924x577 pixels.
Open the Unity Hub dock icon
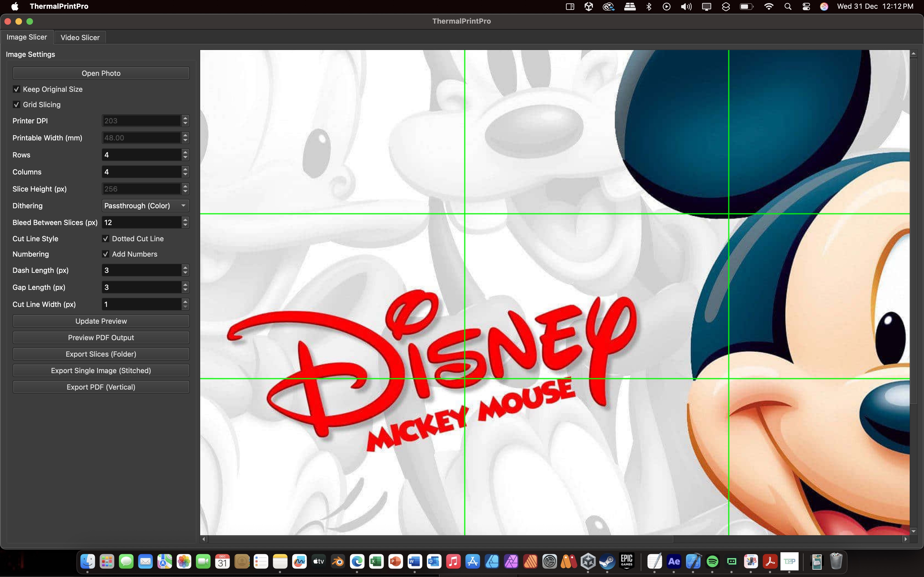pos(588,561)
